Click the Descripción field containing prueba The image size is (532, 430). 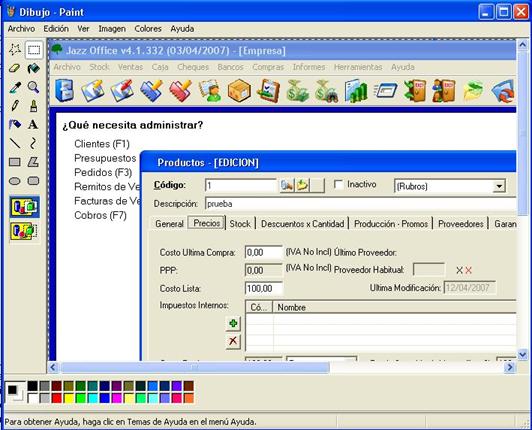[360, 204]
